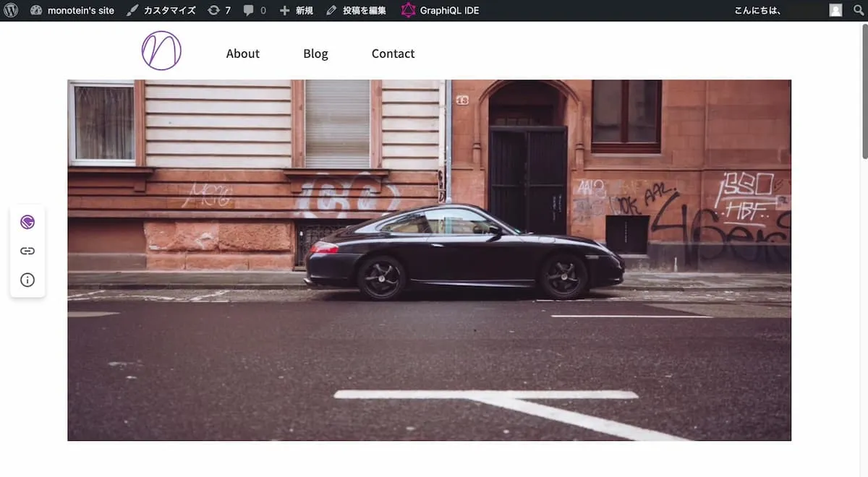Click the purple Gatsby icon in side panel
This screenshot has width=868, height=477.
pyautogui.click(x=27, y=222)
